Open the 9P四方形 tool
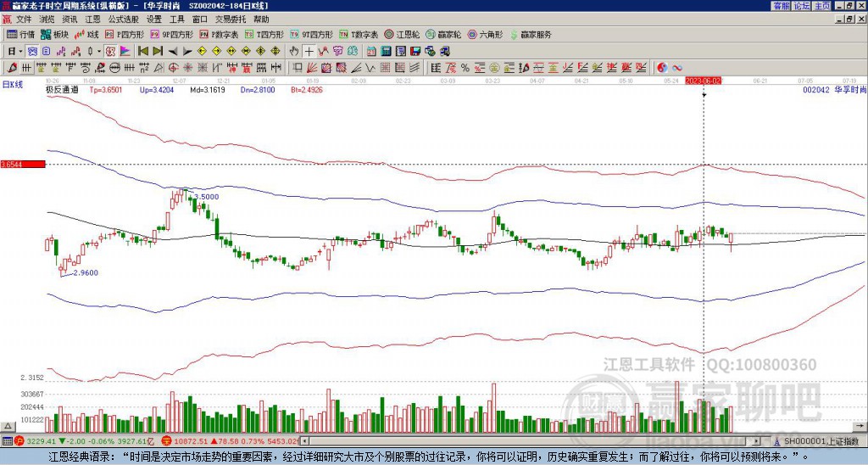Viewport: 868px width, 465px height. (x=172, y=34)
